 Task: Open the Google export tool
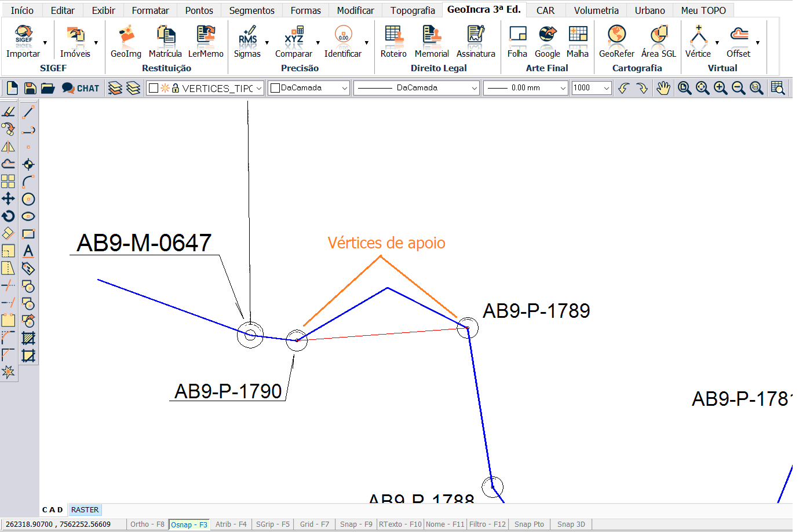pyautogui.click(x=547, y=42)
